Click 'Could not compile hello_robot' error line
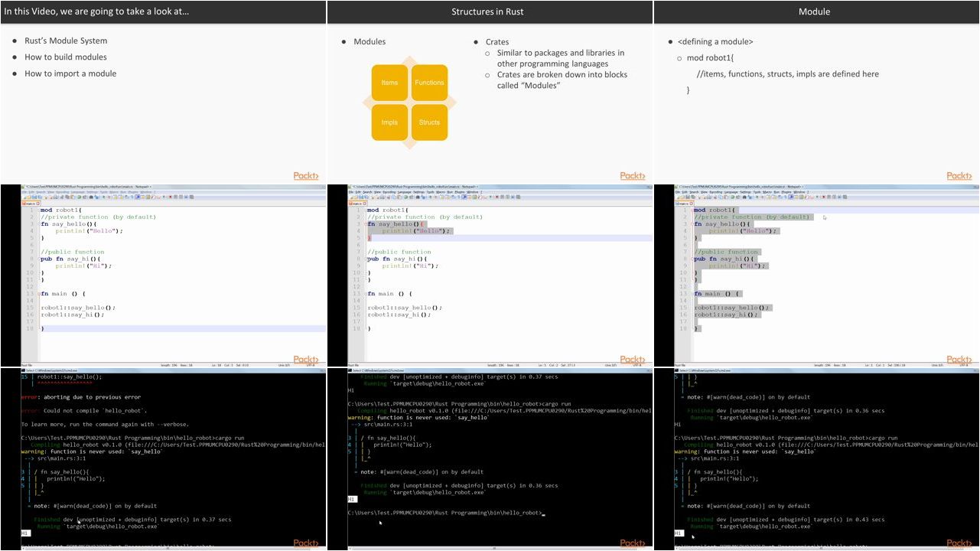This screenshot has width=980, height=551. pyautogui.click(x=83, y=411)
